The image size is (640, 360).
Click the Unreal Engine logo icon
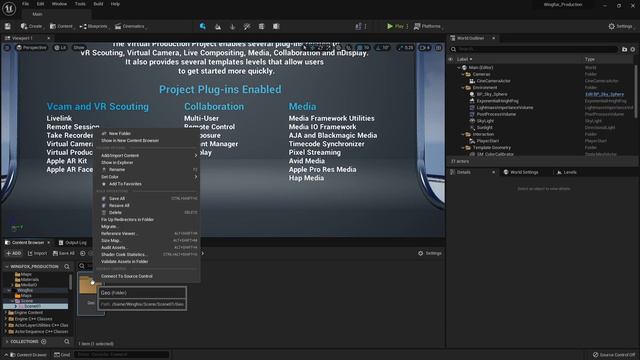(9, 8)
